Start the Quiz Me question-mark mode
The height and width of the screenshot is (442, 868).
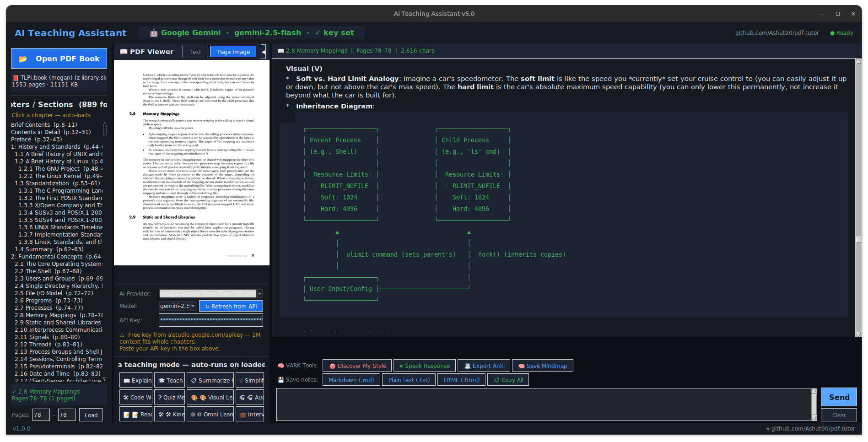[x=170, y=397]
